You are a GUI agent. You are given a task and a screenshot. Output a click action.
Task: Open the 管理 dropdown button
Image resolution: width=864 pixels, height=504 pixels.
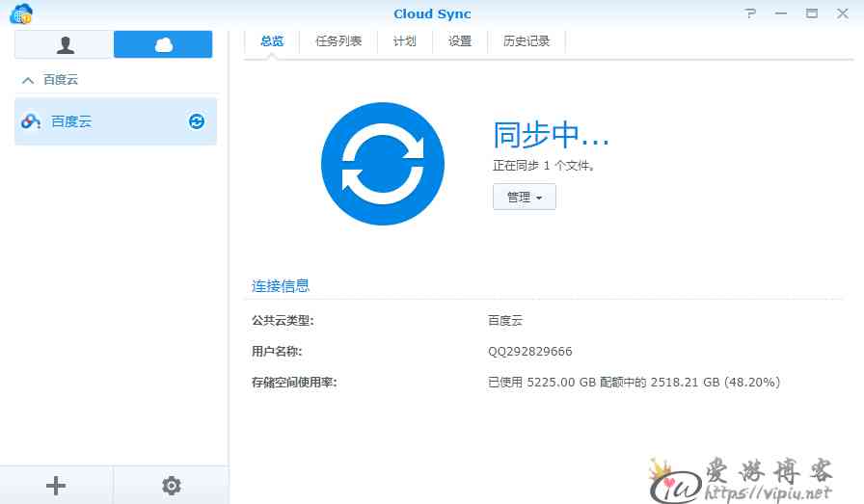tap(524, 197)
